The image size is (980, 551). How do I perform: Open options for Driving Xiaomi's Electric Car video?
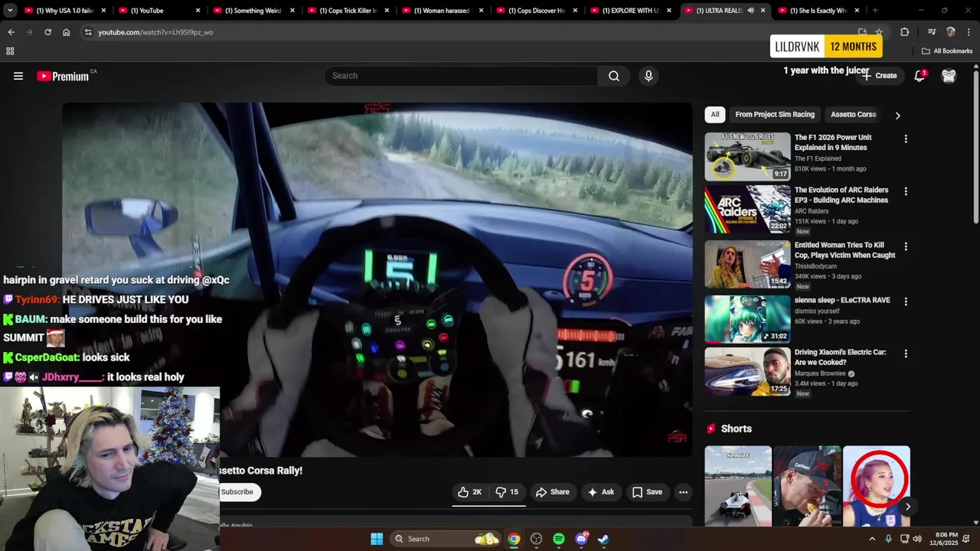click(x=906, y=354)
